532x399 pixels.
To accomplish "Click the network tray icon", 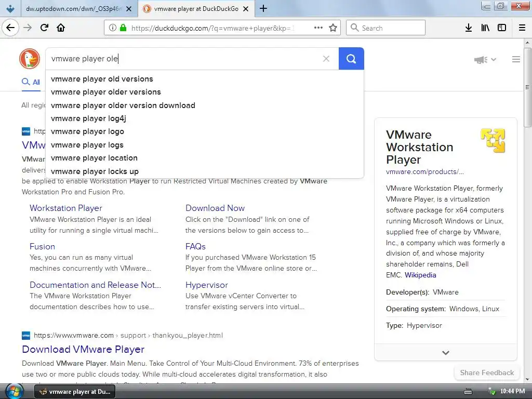I will coord(491,392).
